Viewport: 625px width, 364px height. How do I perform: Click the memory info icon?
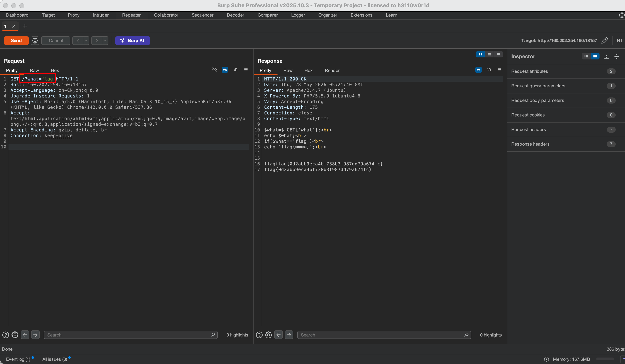coord(546,359)
